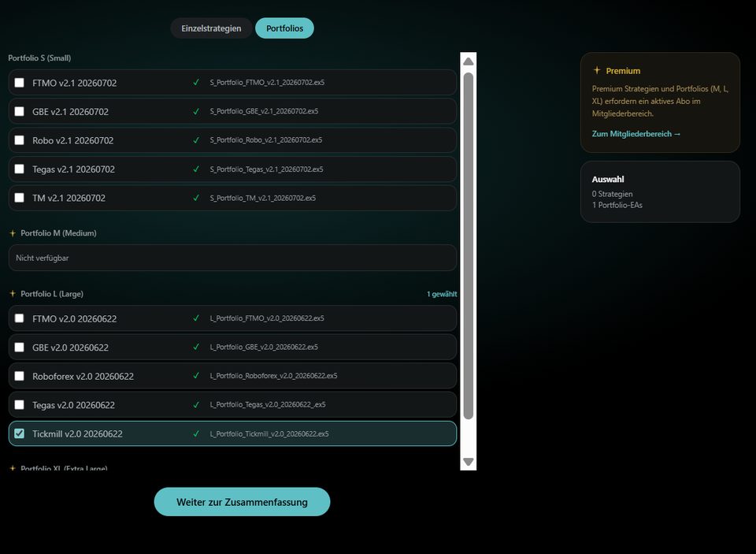Click the green checkmark beside L_Portfolio_Tegas_v2.0 file

pyautogui.click(x=196, y=404)
